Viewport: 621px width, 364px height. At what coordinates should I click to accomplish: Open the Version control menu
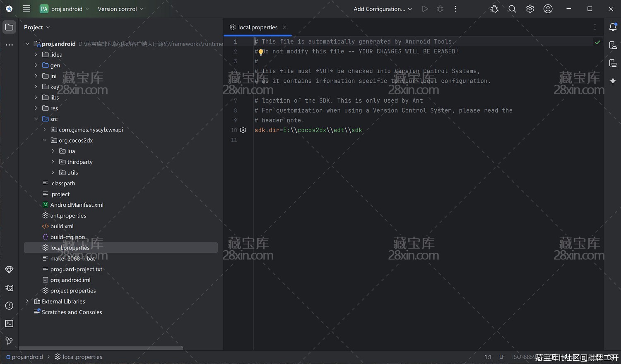120,9
